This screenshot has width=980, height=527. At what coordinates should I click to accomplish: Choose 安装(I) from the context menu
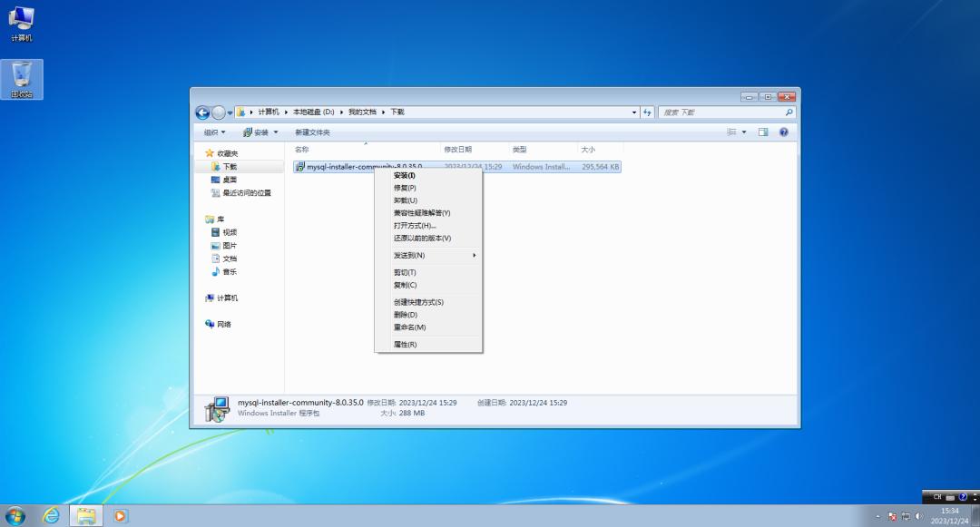click(x=428, y=175)
